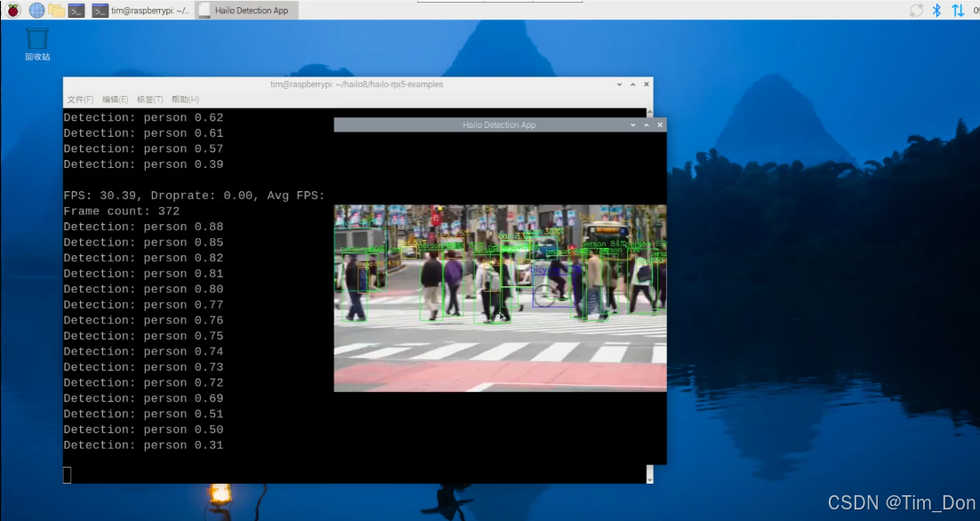Click the terminal cursor block at the prompt
This screenshot has height=521, width=980.
point(67,476)
